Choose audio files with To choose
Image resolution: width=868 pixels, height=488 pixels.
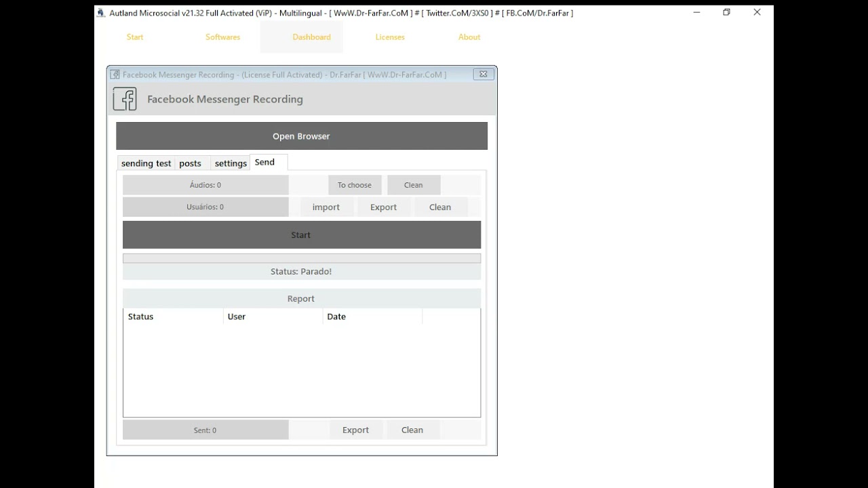[355, 185]
